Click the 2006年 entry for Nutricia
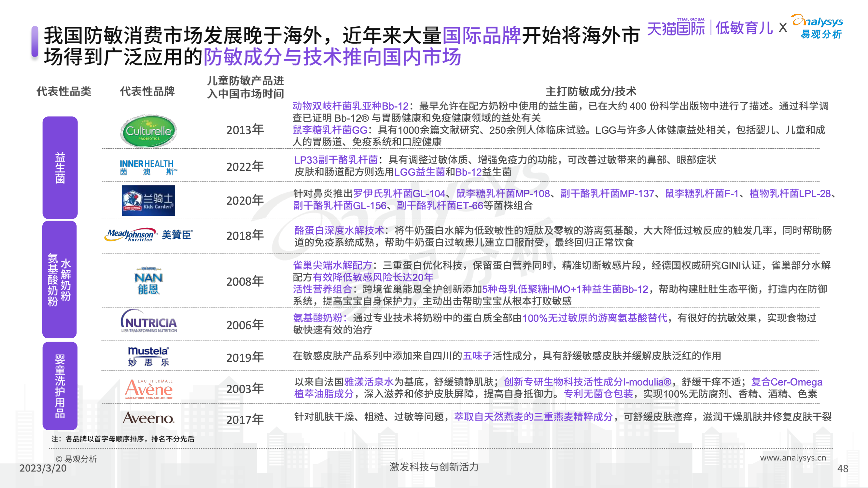868x488 pixels. [x=245, y=325]
